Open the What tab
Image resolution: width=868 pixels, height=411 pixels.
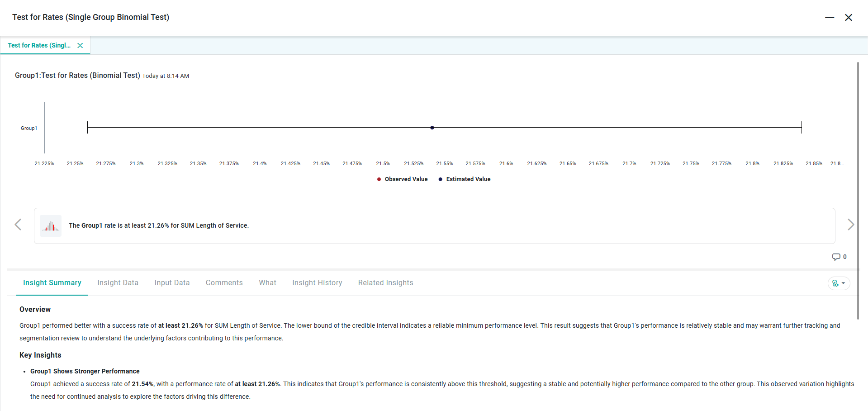point(267,282)
